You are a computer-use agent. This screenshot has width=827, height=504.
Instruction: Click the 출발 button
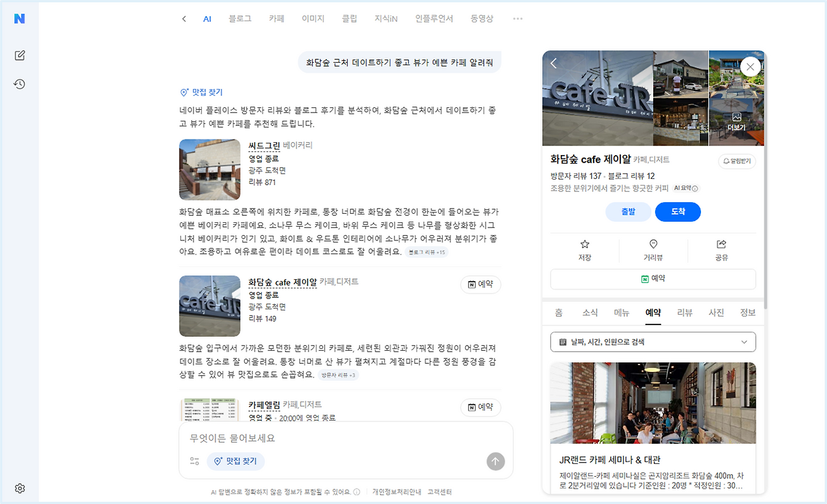[x=628, y=212]
